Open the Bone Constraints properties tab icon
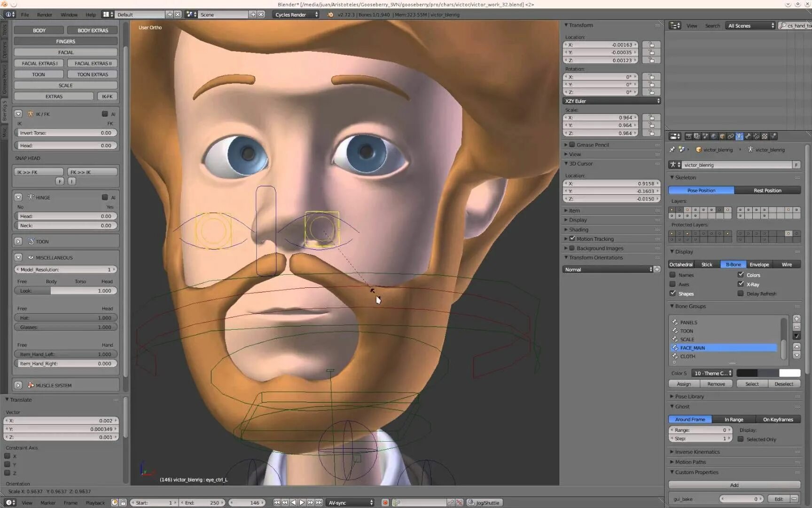The height and width of the screenshot is (508, 812). pyautogui.click(x=756, y=136)
